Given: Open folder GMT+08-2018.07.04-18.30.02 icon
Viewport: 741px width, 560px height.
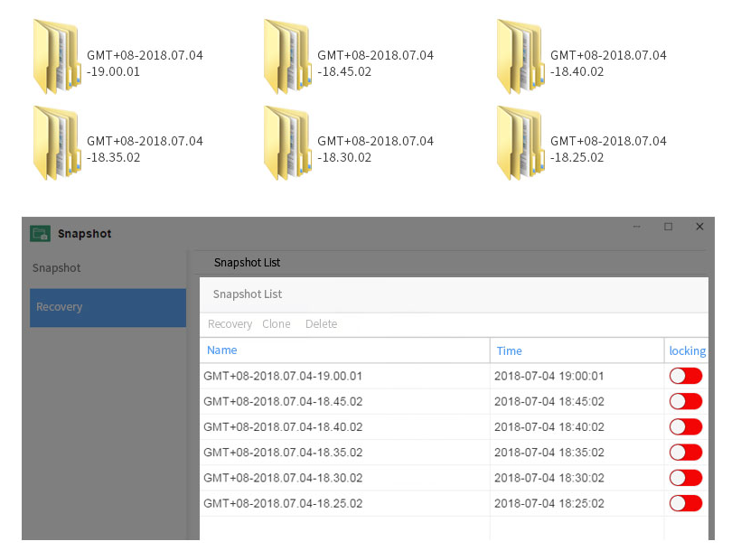Looking at the screenshot, I should [287, 143].
